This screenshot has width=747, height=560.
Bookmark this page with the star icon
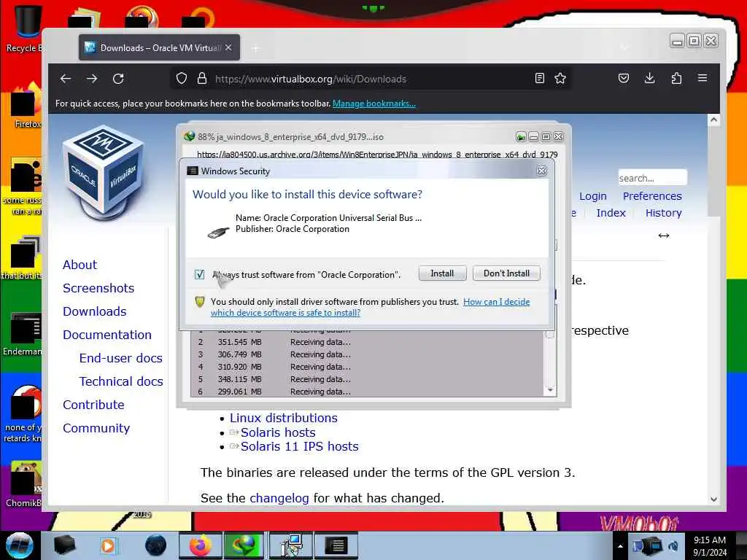point(560,79)
